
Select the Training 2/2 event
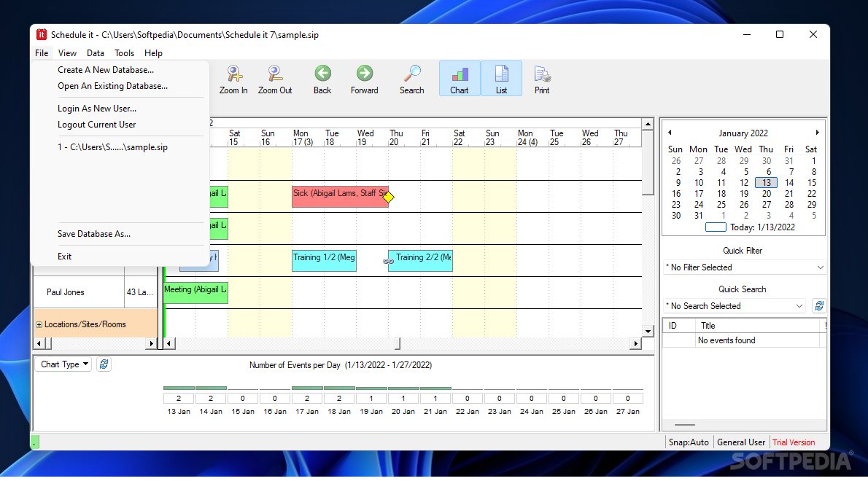(421, 261)
